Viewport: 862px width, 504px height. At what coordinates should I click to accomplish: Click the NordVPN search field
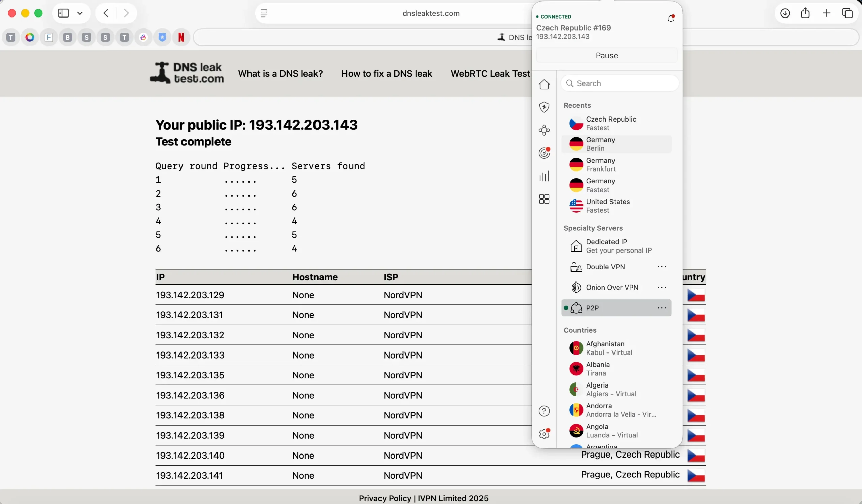pyautogui.click(x=620, y=83)
